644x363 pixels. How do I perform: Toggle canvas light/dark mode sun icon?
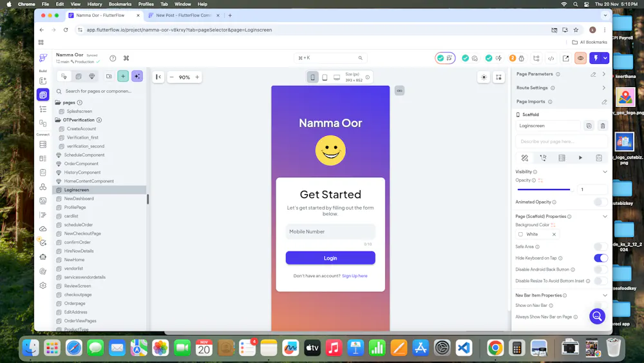click(484, 77)
